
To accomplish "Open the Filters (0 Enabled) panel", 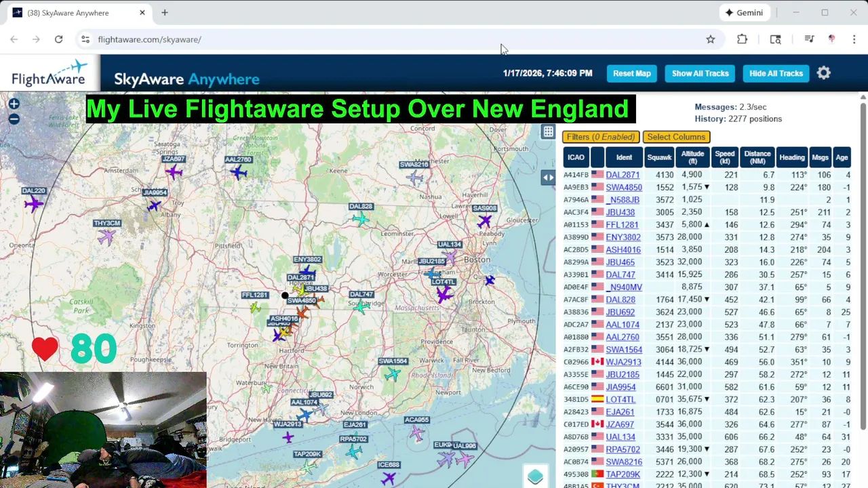I will pyautogui.click(x=601, y=137).
